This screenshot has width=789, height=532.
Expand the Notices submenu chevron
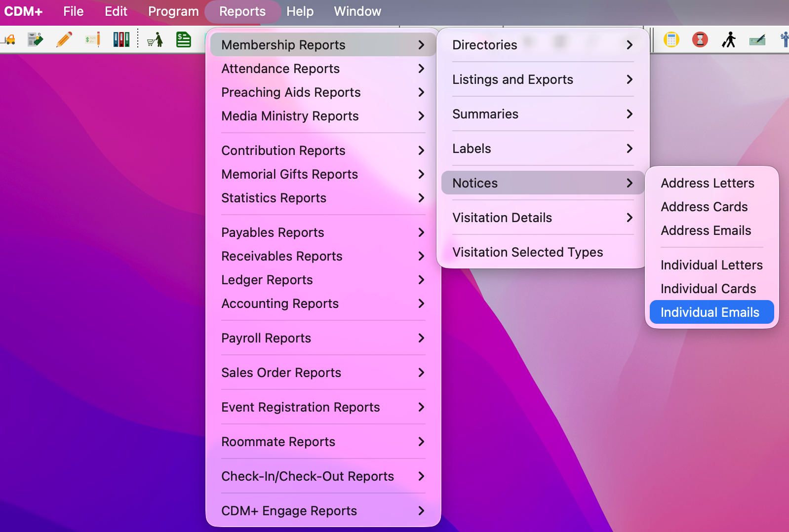pos(630,183)
